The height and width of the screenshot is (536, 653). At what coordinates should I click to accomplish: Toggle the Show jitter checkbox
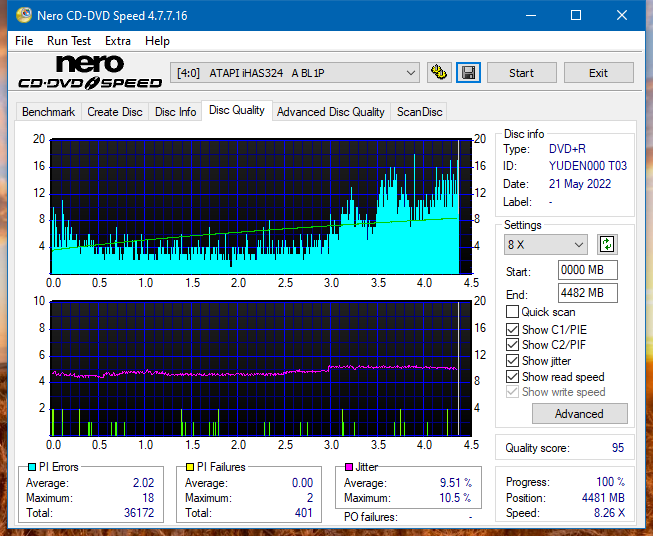[x=512, y=361]
